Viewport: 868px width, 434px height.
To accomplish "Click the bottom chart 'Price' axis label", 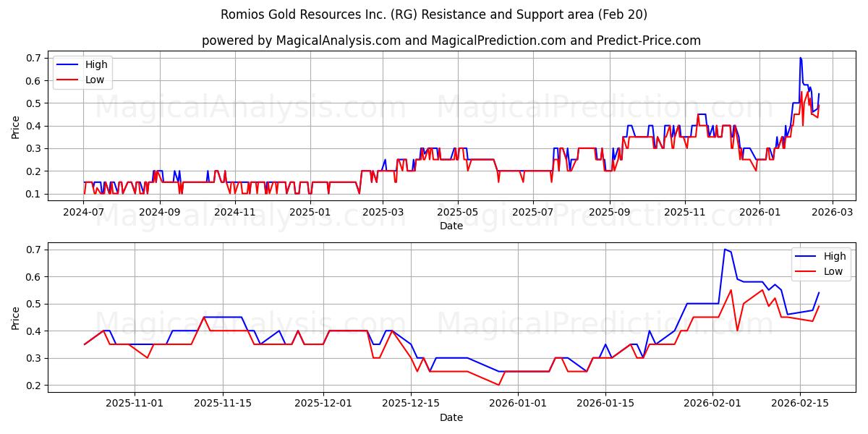I will click(x=16, y=318).
